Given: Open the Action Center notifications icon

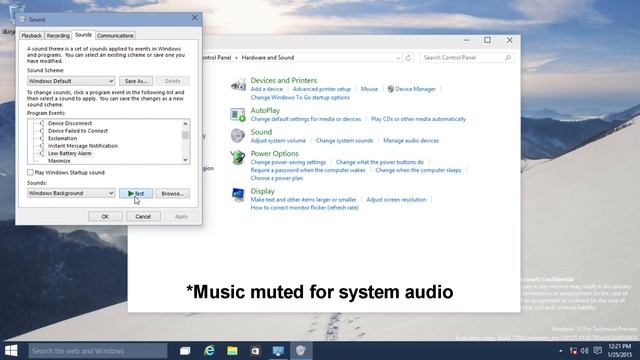Looking at the screenshot, I should [x=598, y=351].
